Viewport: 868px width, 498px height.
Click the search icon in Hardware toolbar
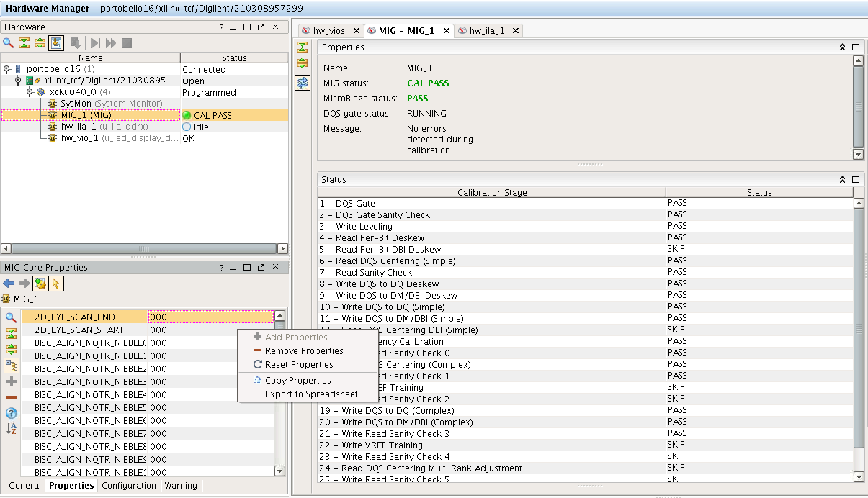point(9,43)
